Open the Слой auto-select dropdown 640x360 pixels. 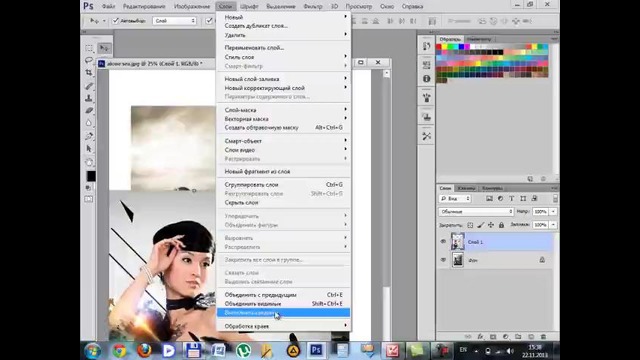[x=174, y=21]
